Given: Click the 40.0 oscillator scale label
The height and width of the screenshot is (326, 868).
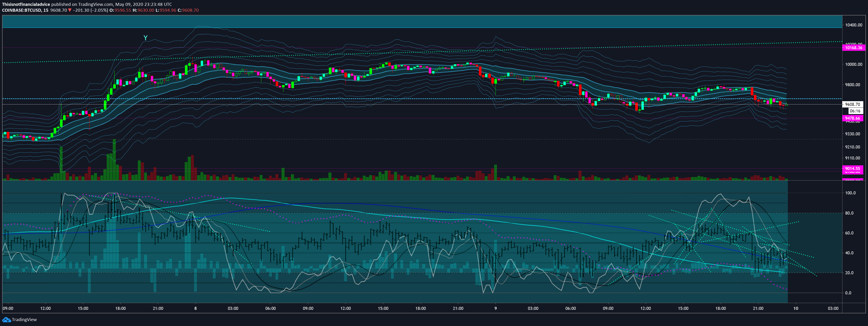Looking at the screenshot, I should 849,253.
